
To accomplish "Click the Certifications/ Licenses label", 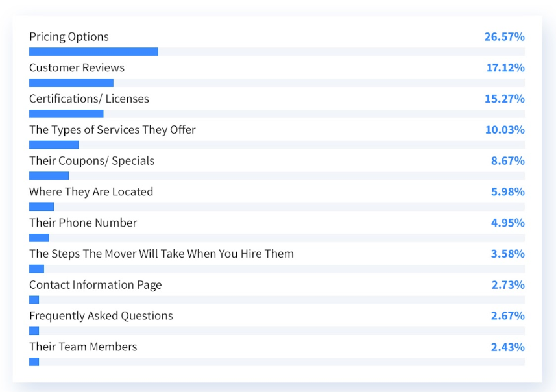I will pos(89,99).
